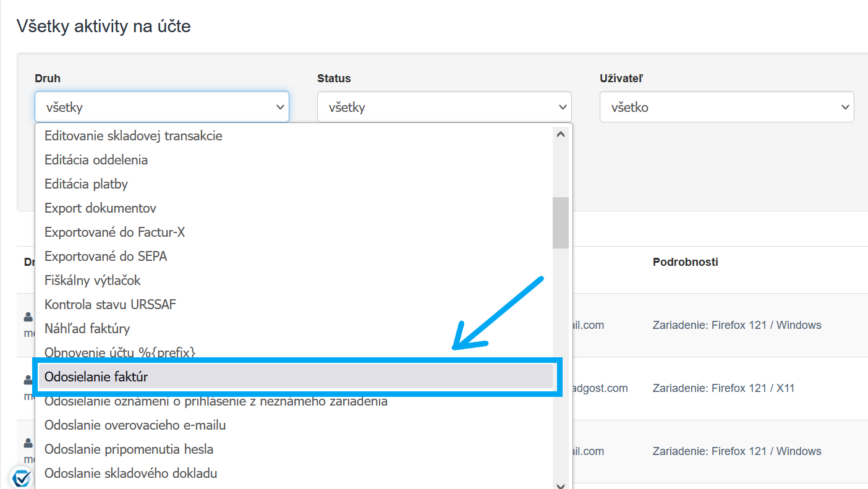
Task: Select 'Exportované do Factur-X' entry
Action: click(x=114, y=232)
